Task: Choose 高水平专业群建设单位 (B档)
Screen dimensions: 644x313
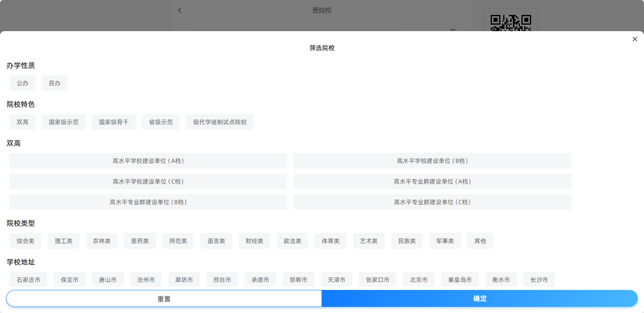Action: tap(148, 202)
